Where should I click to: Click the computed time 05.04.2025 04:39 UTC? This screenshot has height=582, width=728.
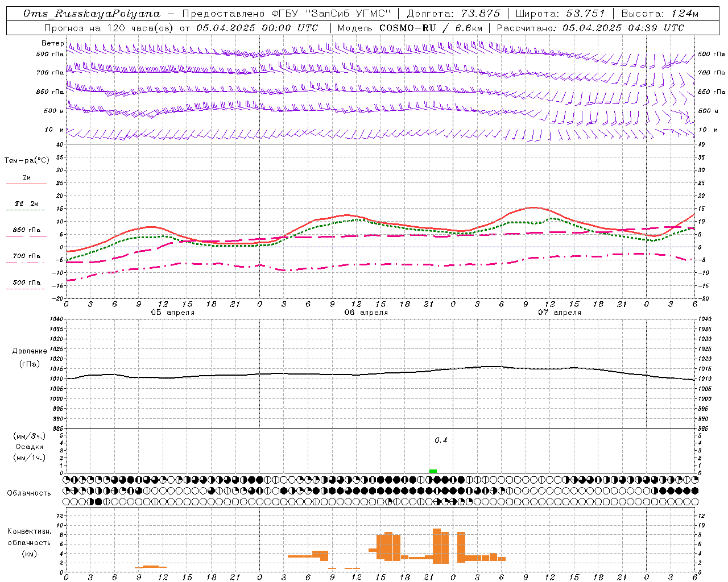click(x=623, y=28)
